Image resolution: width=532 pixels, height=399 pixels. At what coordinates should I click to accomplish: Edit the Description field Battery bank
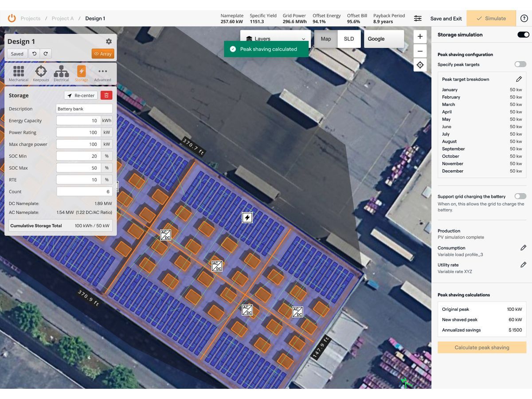[84, 109]
